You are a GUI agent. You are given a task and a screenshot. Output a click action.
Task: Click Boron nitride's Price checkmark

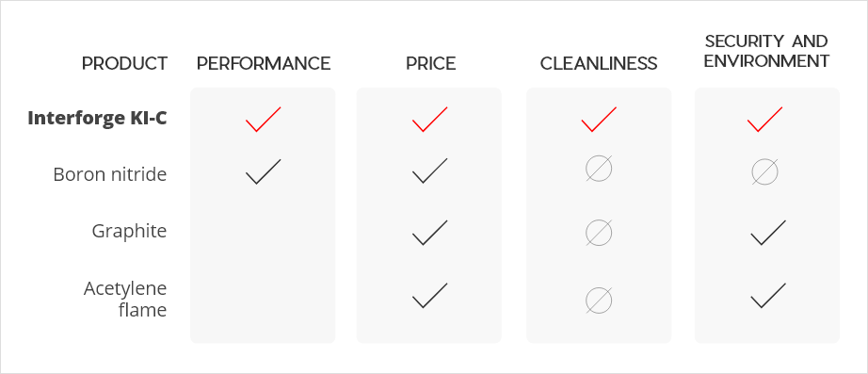(x=429, y=171)
